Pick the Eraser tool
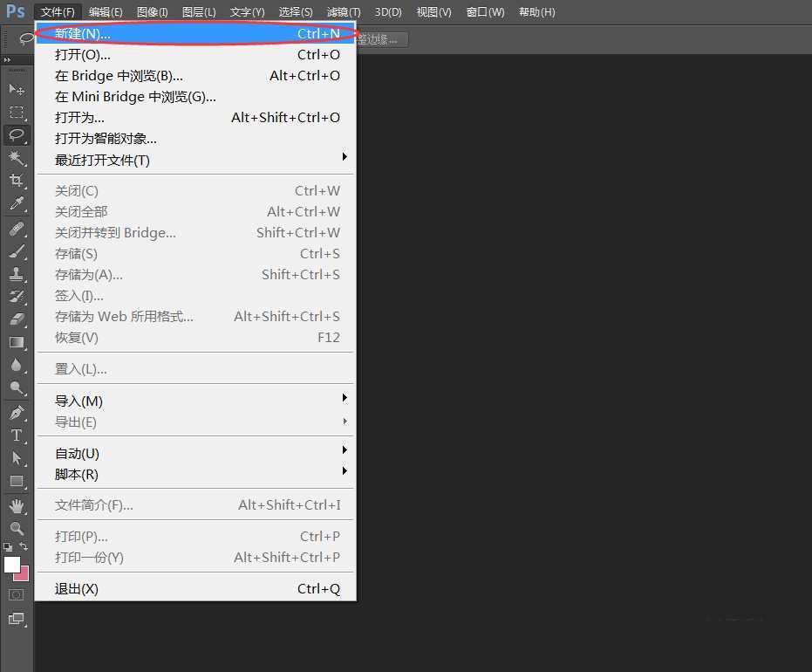This screenshot has width=812, height=672. [17, 319]
